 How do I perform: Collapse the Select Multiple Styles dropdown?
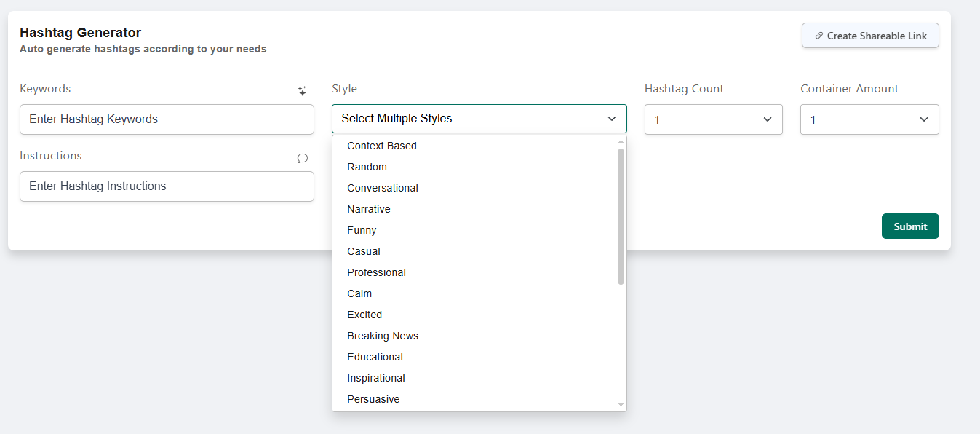(x=611, y=119)
